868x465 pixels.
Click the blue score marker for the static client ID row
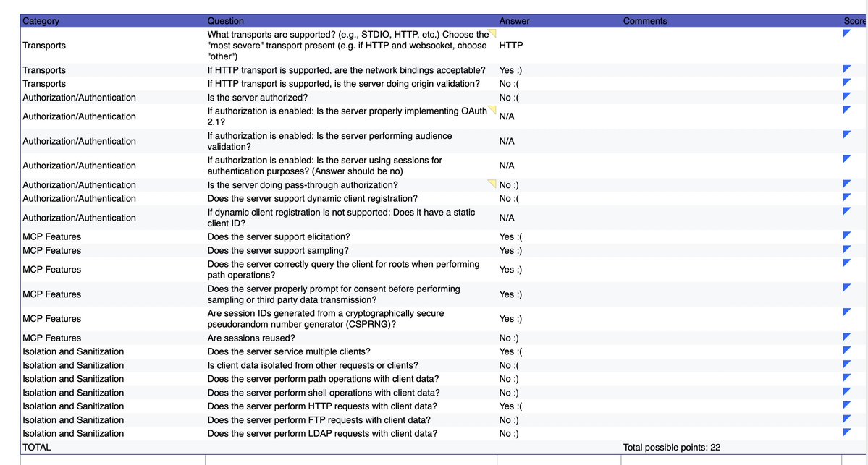pos(846,211)
